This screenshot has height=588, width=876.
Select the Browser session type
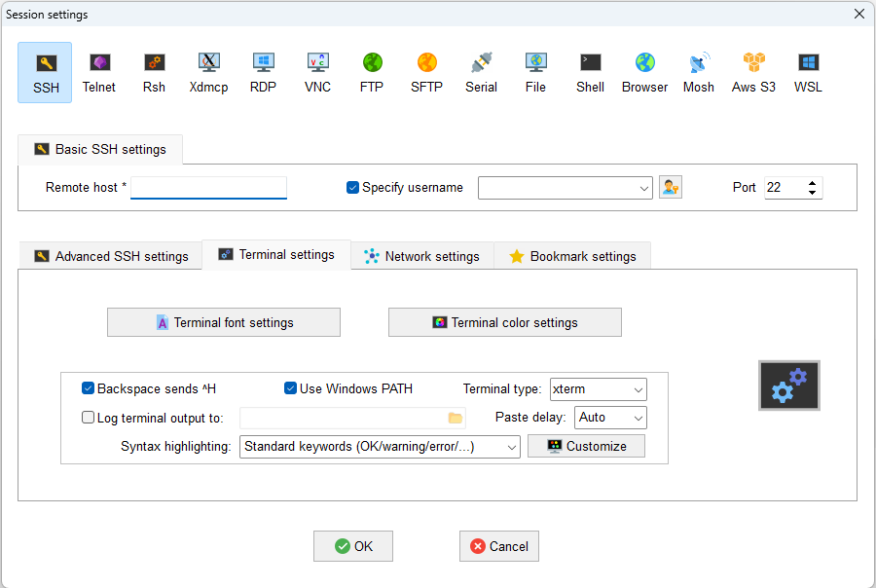click(x=644, y=73)
